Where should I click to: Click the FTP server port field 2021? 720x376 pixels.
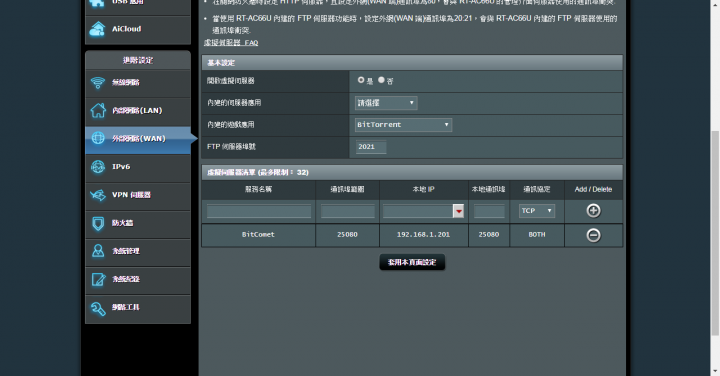coord(371,147)
